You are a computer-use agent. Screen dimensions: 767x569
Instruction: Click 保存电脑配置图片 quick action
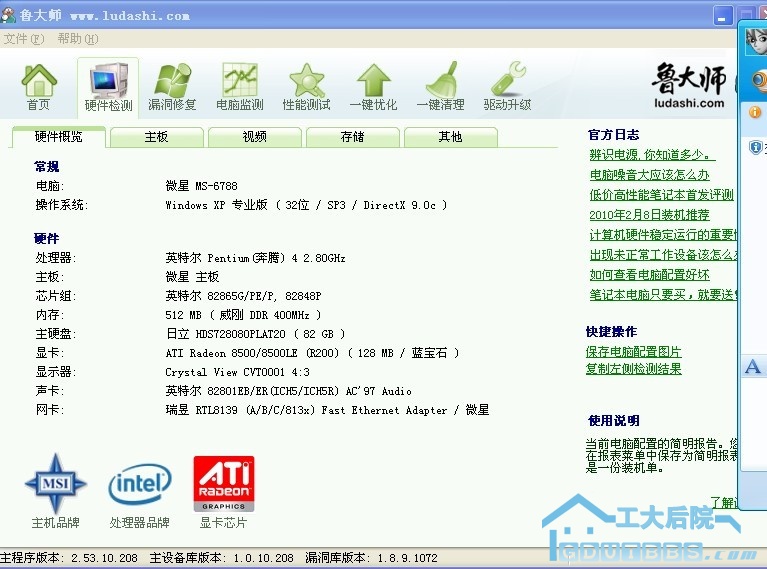click(x=633, y=352)
